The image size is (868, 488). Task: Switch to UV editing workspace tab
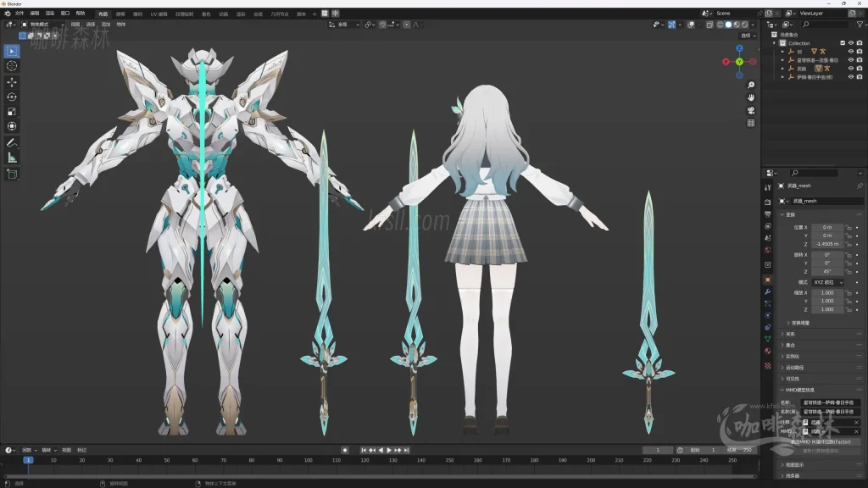[x=159, y=14]
